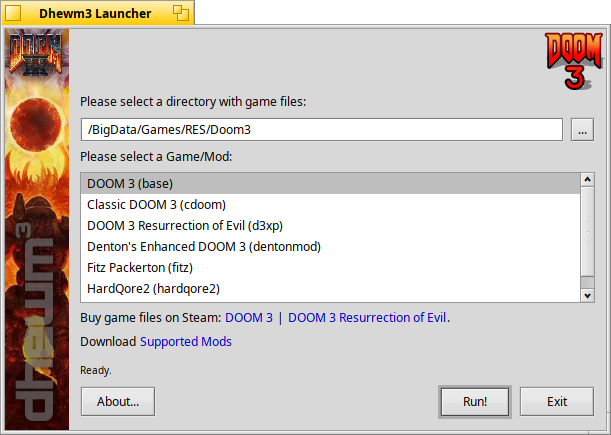Click the mod list scroll down arrow
The height and width of the screenshot is (435, 611).
[587, 295]
